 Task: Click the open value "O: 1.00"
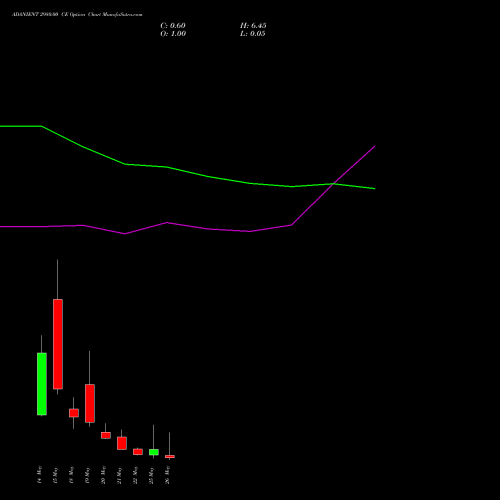pos(173,34)
